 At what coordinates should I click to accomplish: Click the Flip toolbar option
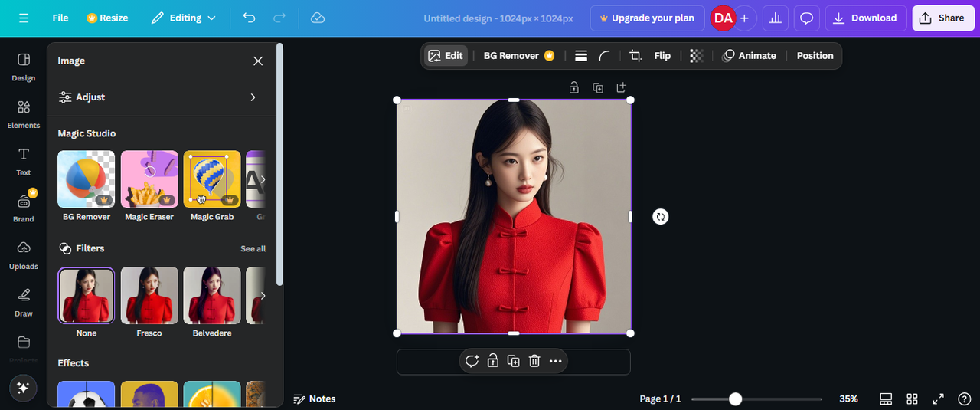tap(662, 55)
